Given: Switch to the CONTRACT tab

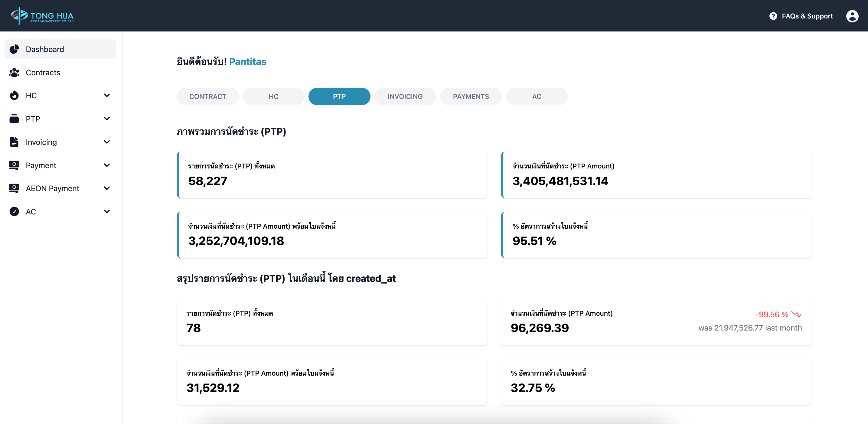Looking at the screenshot, I should (207, 96).
